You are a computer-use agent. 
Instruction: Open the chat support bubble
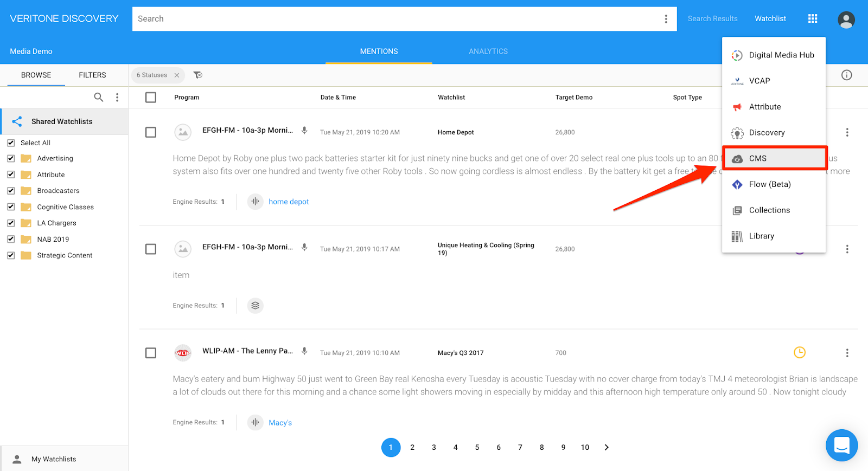[841, 445]
